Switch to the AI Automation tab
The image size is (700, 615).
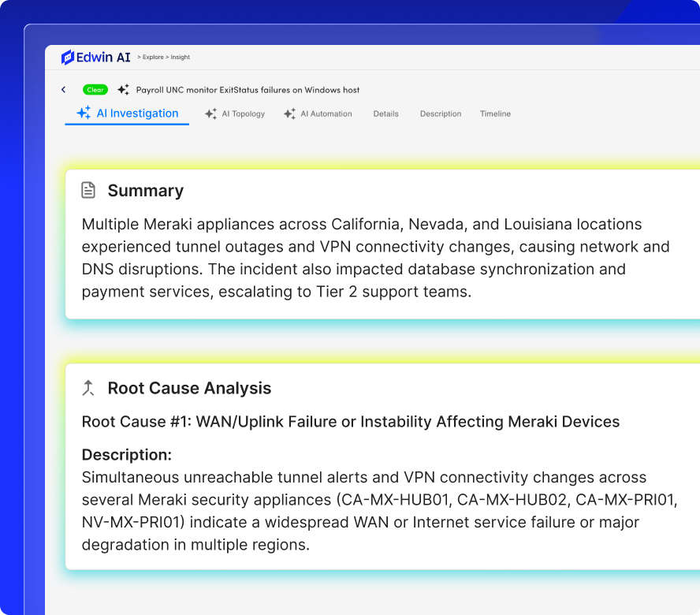pos(318,114)
